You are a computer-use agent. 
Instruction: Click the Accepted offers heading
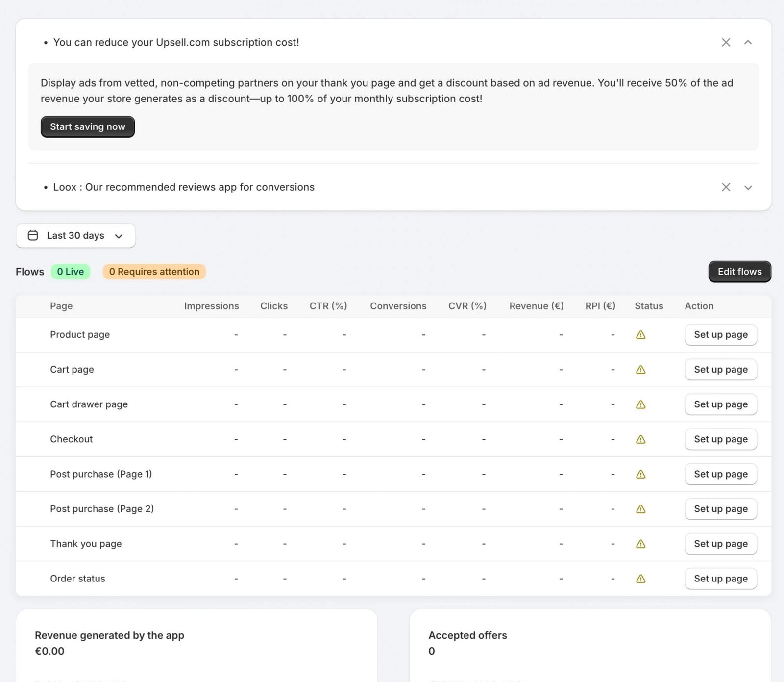[467, 635]
